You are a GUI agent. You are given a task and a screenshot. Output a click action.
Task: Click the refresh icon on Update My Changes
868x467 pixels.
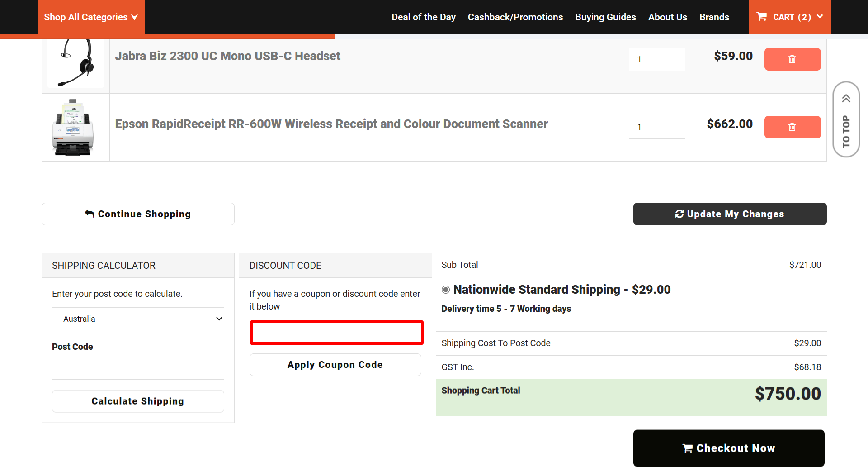[x=679, y=214]
